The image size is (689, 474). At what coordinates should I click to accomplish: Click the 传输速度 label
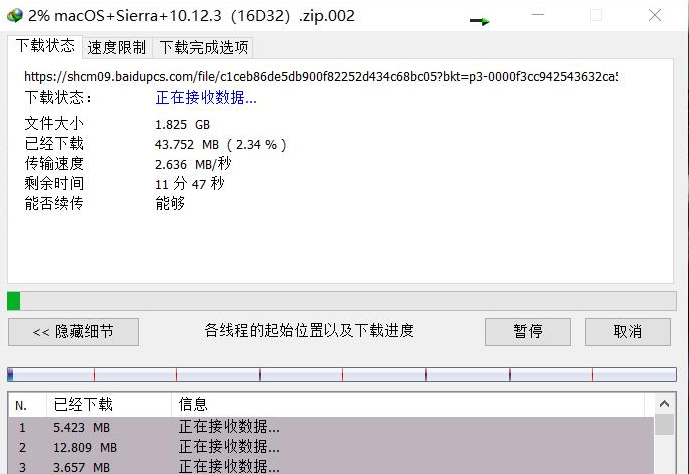click(x=54, y=163)
